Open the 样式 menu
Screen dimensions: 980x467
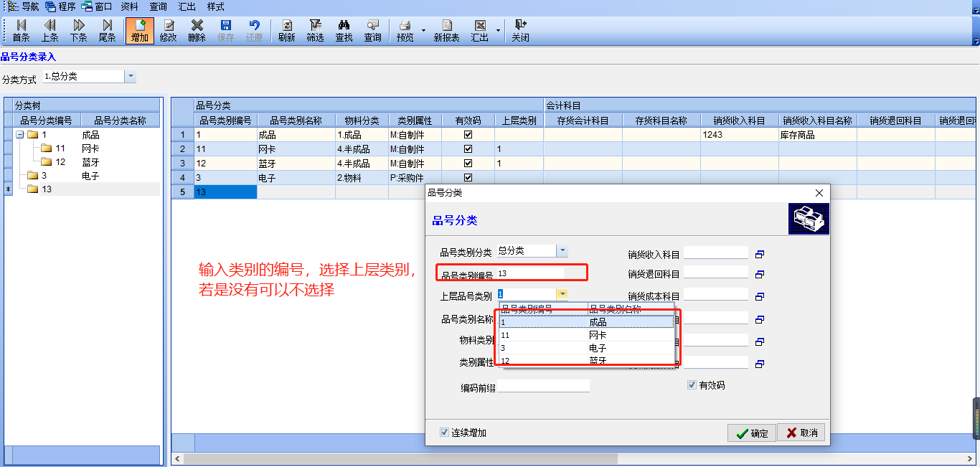[215, 6]
